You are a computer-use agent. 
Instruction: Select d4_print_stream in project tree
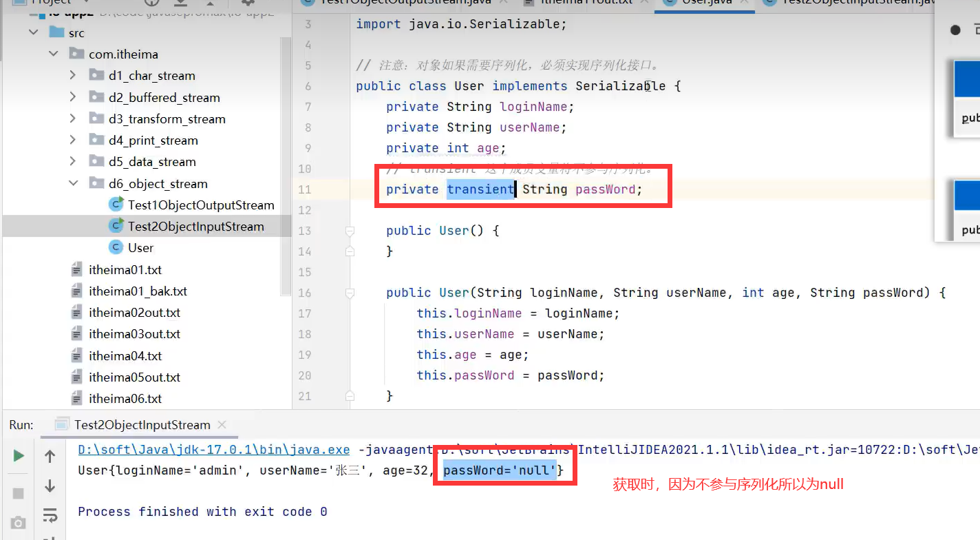point(153,140)
